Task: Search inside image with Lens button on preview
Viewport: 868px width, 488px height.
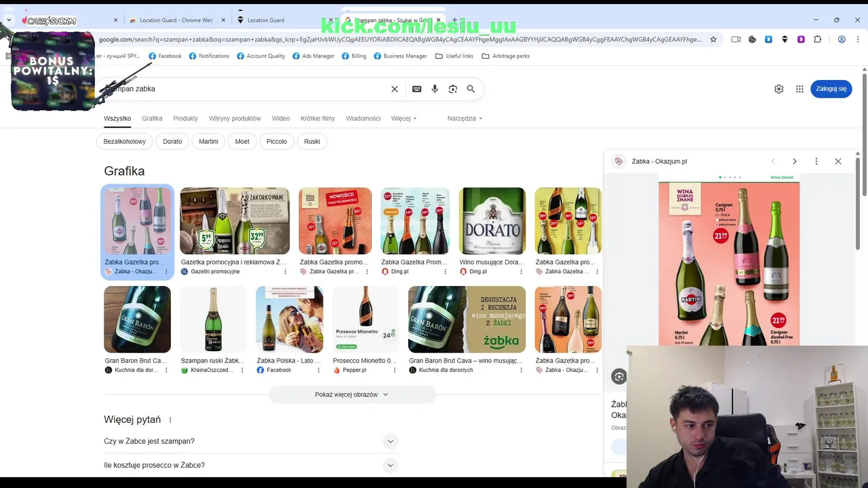Action: pyautogui.click(x=618, y=377)
